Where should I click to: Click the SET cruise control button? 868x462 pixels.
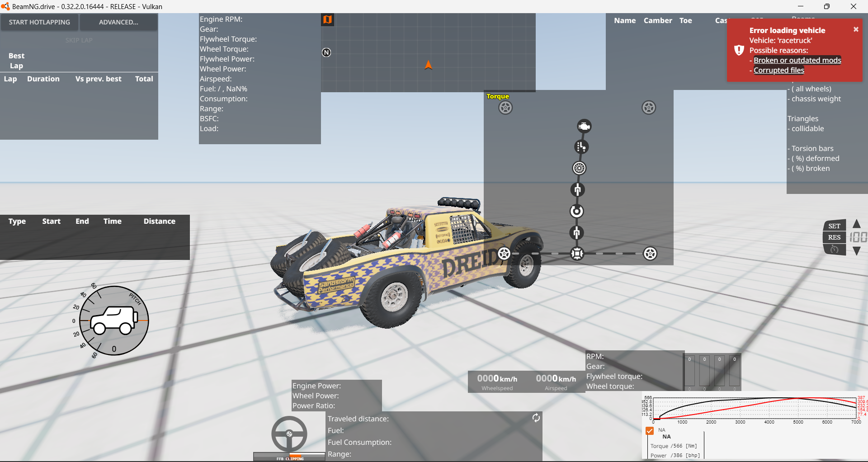pyautogui.click(x=835, y=226)
